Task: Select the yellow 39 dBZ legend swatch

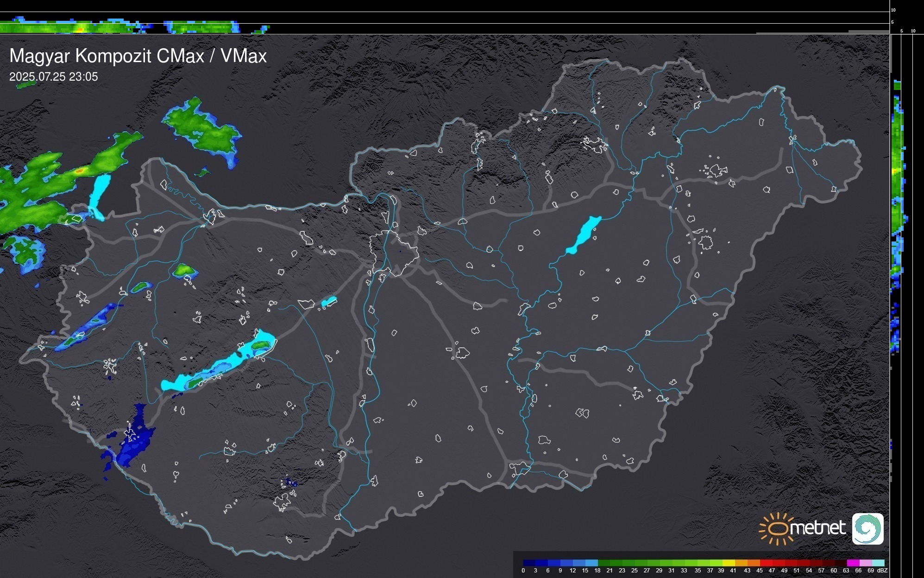Action: [x=729, y=563]
